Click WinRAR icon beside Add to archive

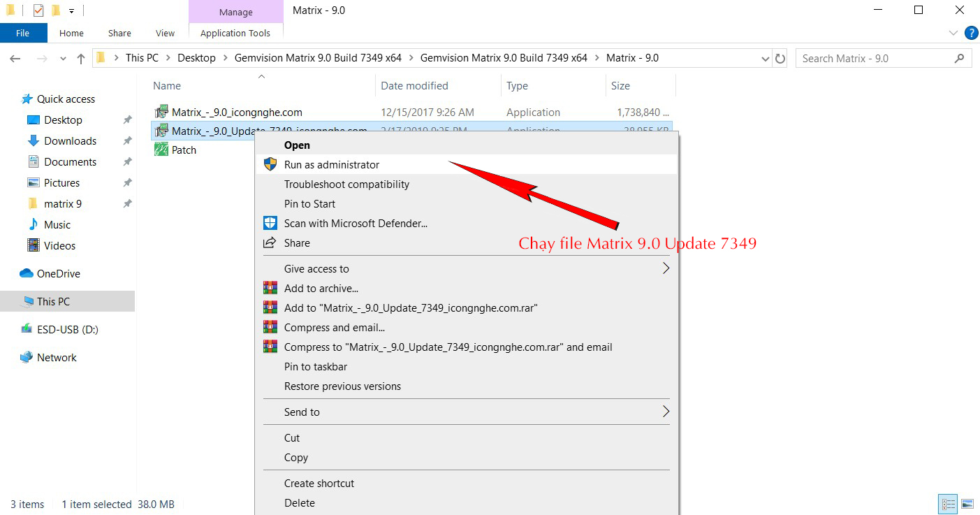click(x=270, y=288)
